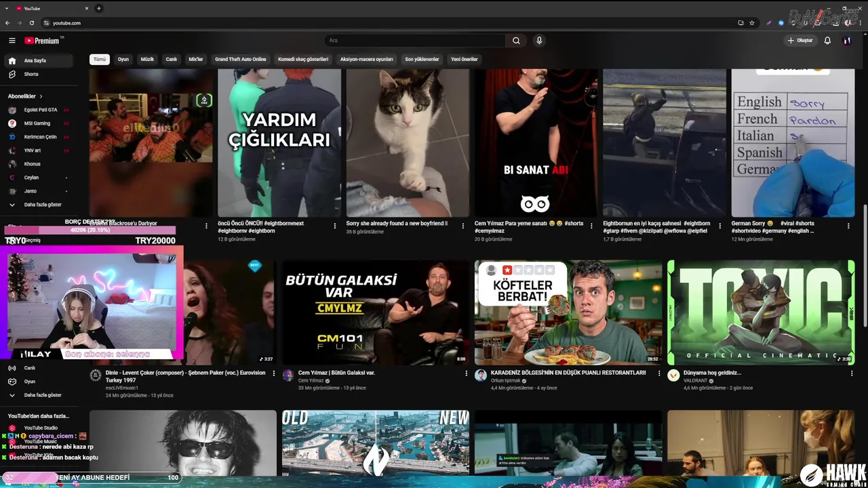Expand the Abonelikler section chevron
868x488 pixels.
click(x=41, y=96)
